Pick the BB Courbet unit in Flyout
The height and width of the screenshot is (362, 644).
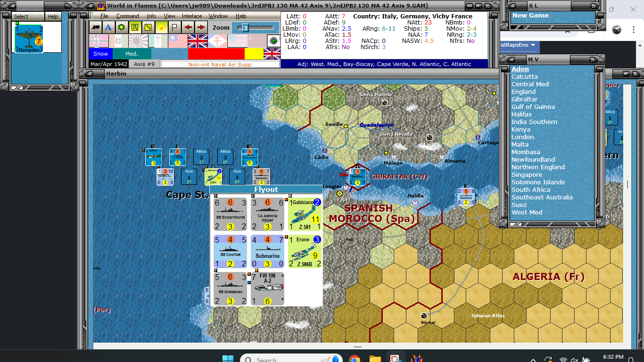[231, 252]
